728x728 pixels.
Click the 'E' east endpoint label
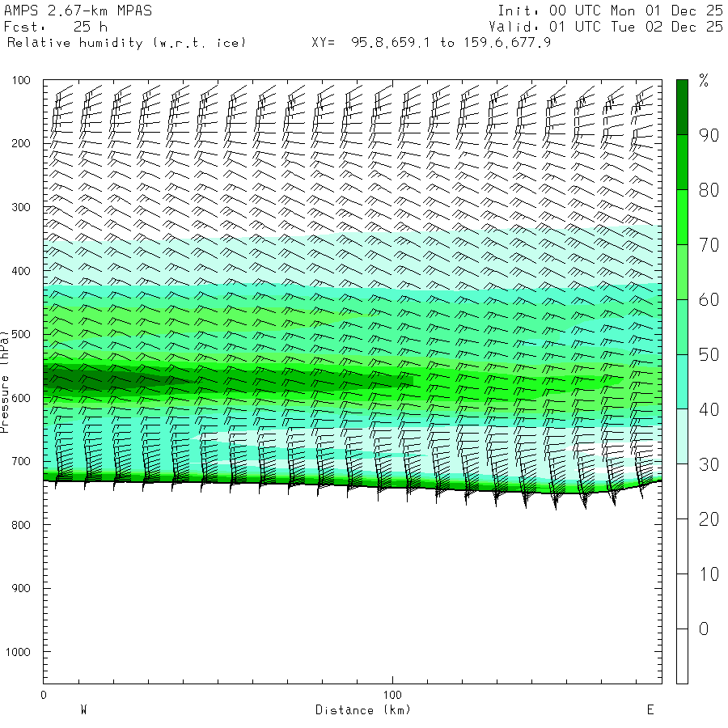coord(650,710)
